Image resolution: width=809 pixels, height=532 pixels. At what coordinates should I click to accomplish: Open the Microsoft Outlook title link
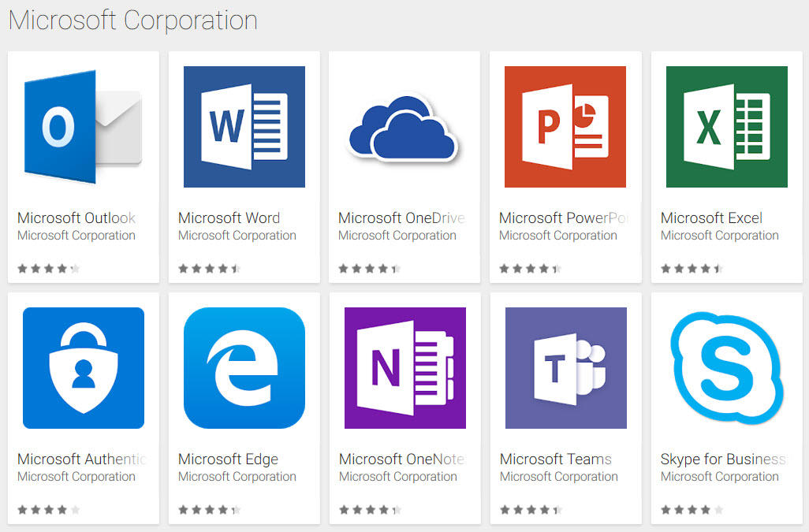click(x=76, y=218)
